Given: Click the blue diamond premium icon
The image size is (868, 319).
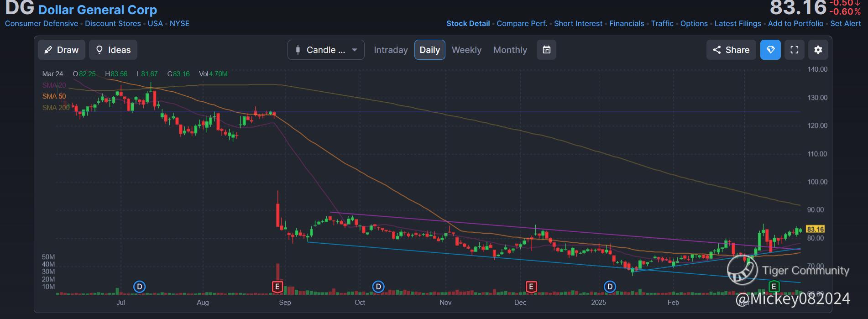Looking at the screenshot, I should [770, 50].
